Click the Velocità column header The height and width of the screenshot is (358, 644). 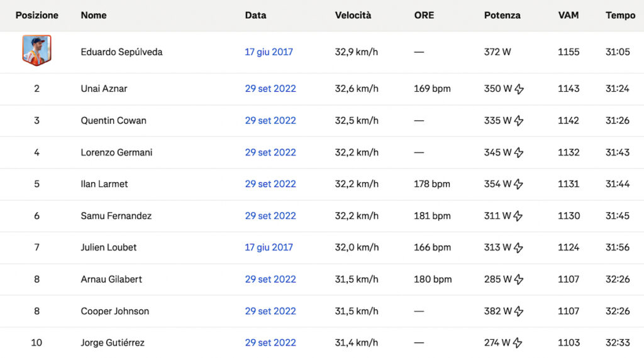(353, 15)
